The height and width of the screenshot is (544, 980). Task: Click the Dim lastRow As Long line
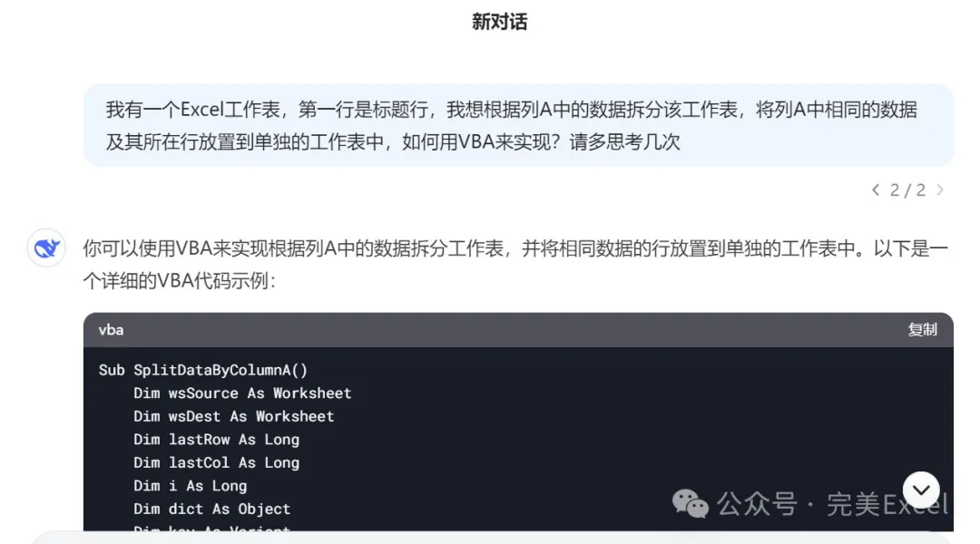tap(216, 439)
